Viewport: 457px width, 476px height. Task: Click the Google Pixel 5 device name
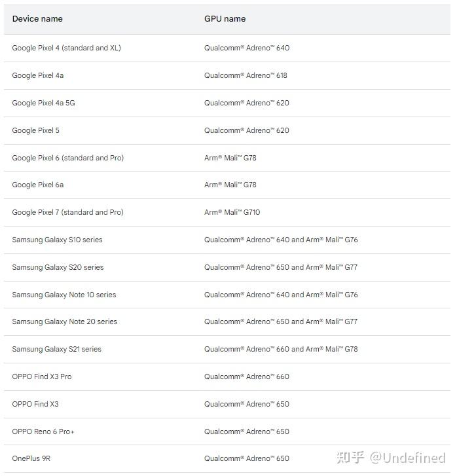click(x=35, y=130)
